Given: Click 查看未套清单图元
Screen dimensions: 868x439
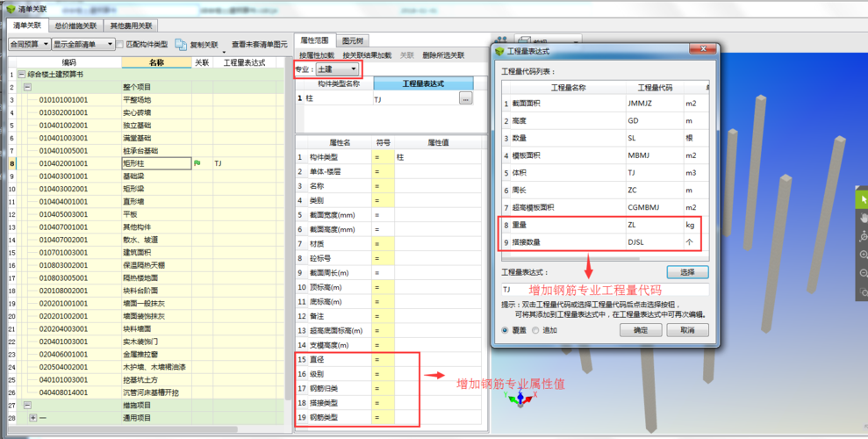Looking at the screenshot, I should point(259,44).
